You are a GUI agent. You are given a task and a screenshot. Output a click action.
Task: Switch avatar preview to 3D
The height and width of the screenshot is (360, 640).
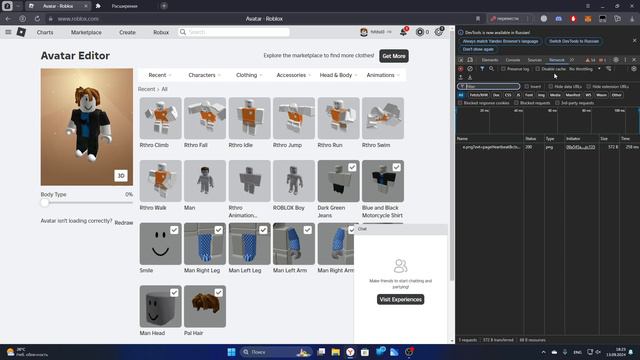(121, 176)
